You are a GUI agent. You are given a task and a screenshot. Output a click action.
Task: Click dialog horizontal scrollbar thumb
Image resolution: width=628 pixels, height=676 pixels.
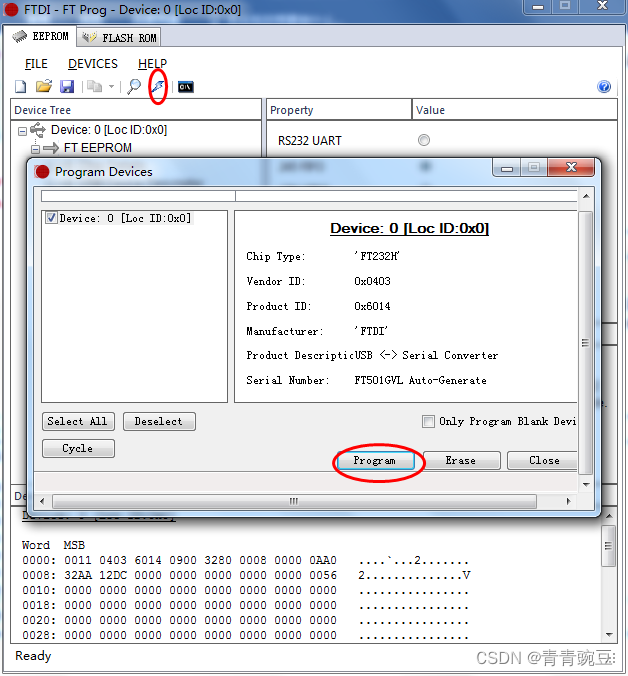294,501
